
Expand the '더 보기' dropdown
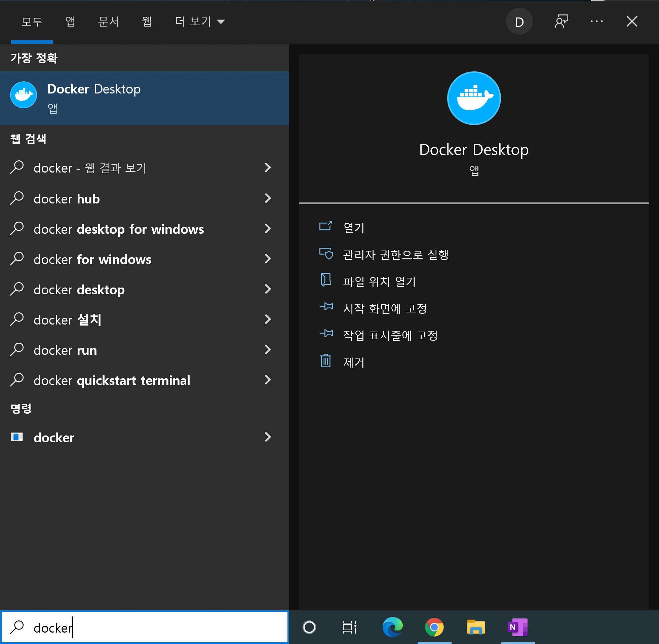click(199, 22)
